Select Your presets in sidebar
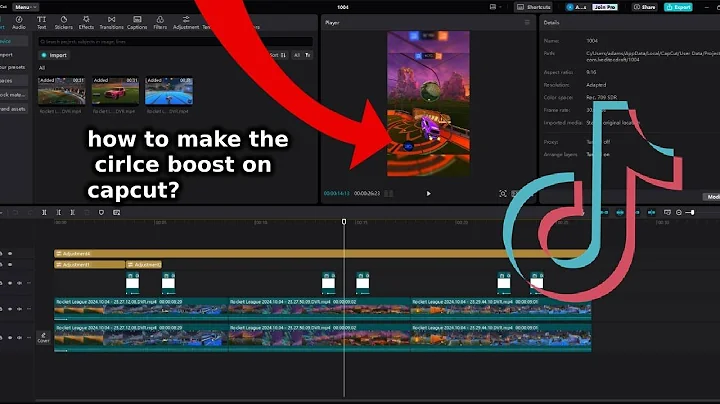720x404 pixels. point(13,67)
